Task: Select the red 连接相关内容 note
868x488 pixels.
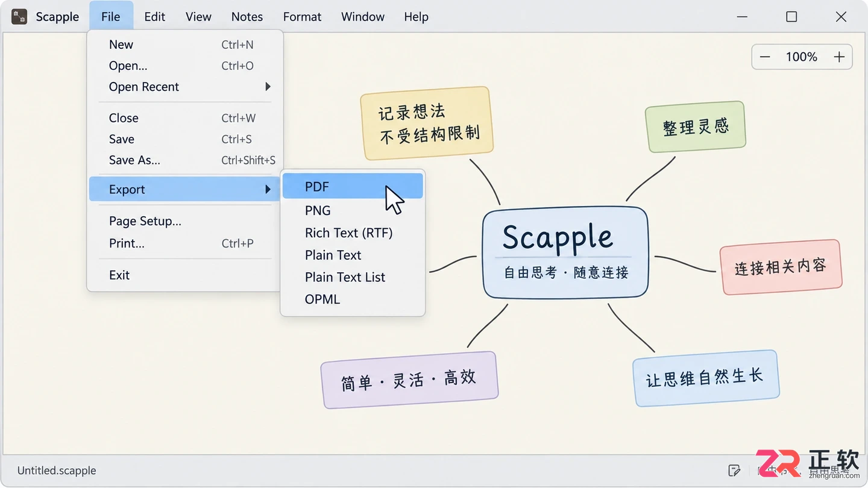Action: [x=781, y=267]
